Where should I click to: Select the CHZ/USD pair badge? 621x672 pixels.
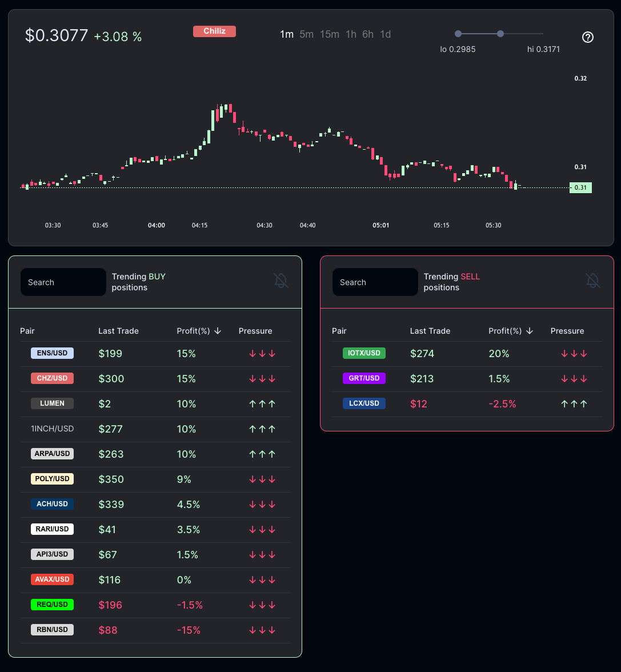52,378
